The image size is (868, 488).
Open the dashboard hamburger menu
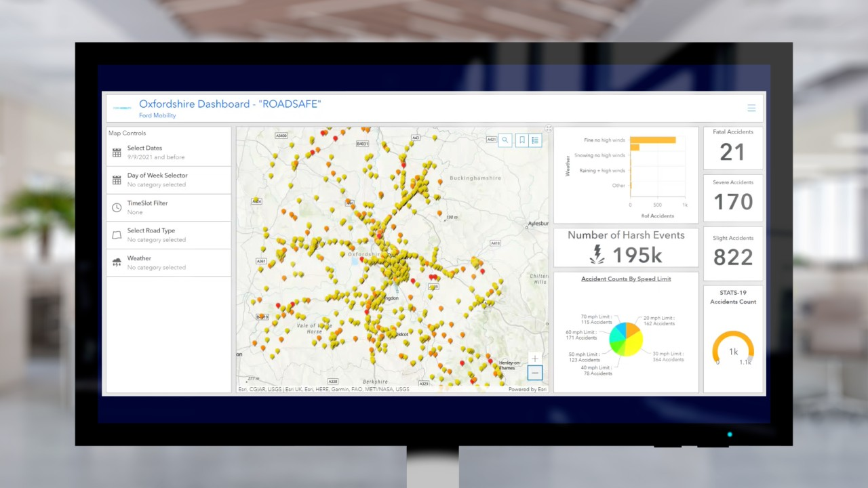point(751,108)
